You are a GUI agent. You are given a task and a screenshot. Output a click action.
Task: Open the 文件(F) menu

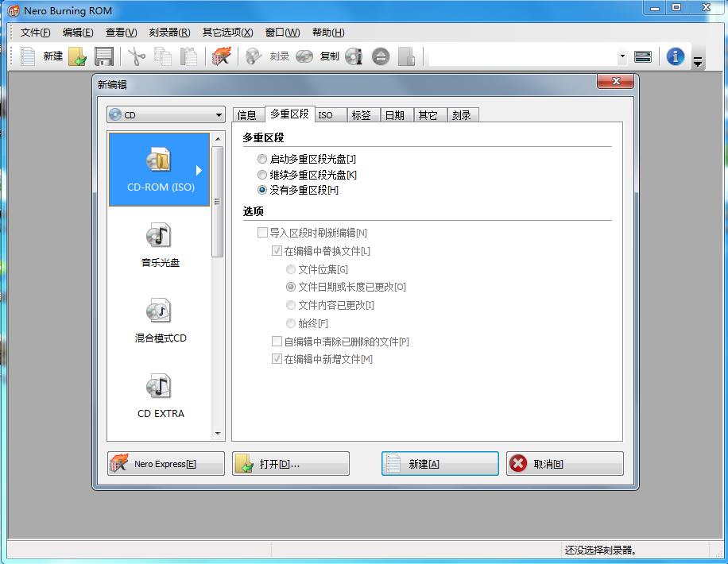tap(35, 33)
